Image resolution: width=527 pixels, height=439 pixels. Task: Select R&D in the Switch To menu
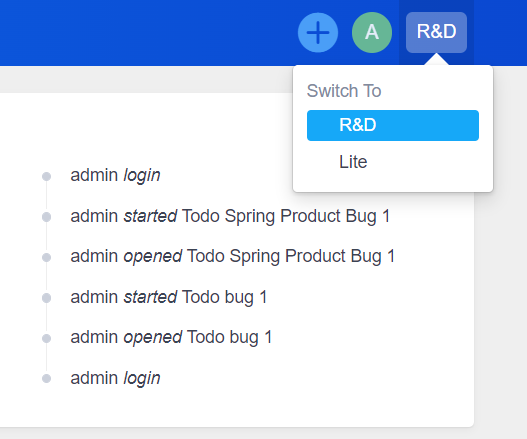tap(393, 125)
